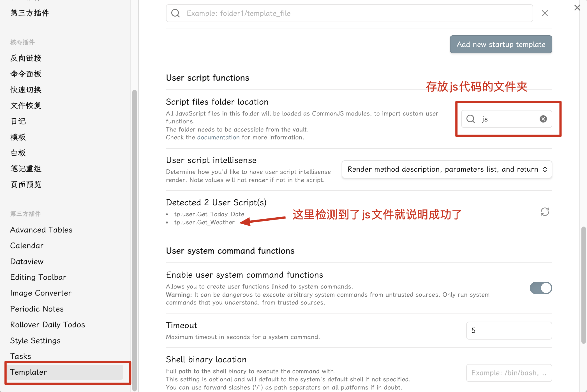Viewport: 587px width, 392px height.
Task: Open Templater plugin settings
Action: click(x=65, y=372)
